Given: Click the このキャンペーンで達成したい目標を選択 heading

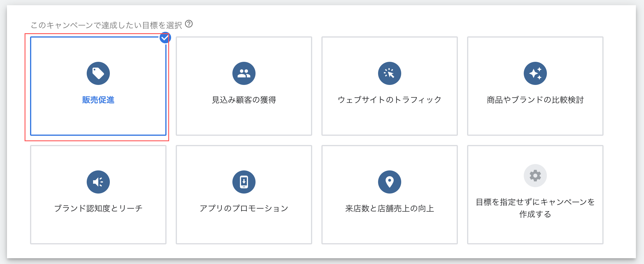Looking at the screenshot, I should point(106,25).
